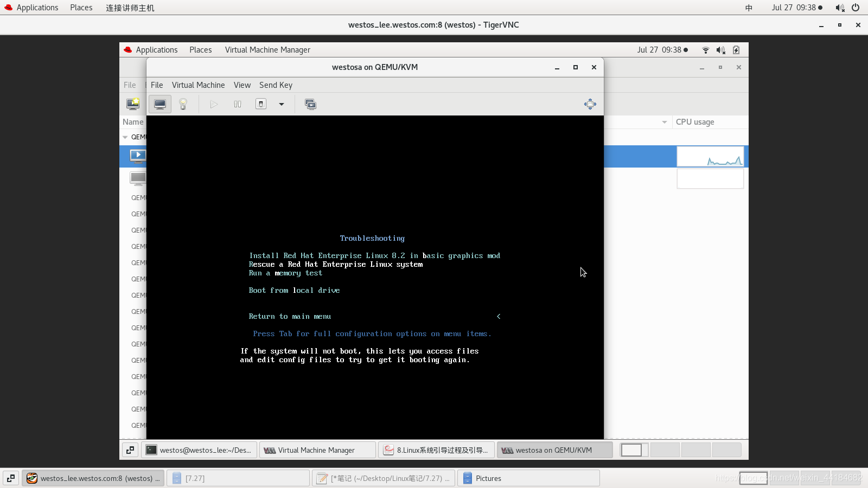Minimize westosa on QEMU/KVM window

tap(557, 67)
